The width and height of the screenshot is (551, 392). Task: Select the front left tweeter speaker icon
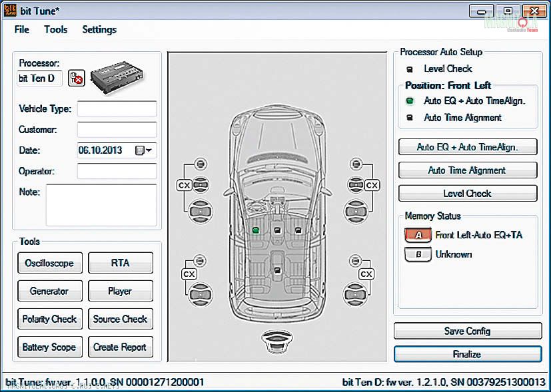pos(201,164)
